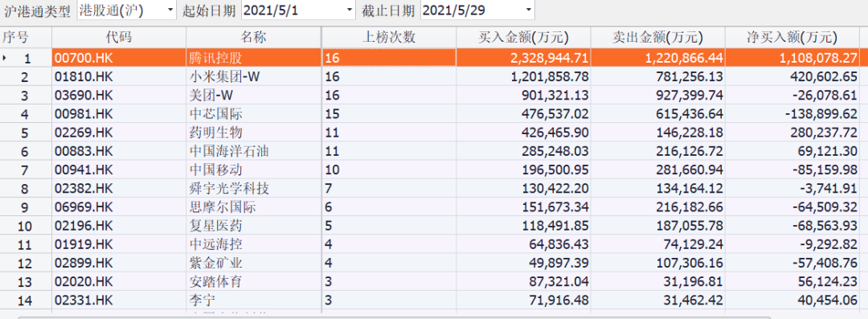The width and height of the screenshot is (868, 319).
Task: Select the 李宁 name cell
Action: 253,301
